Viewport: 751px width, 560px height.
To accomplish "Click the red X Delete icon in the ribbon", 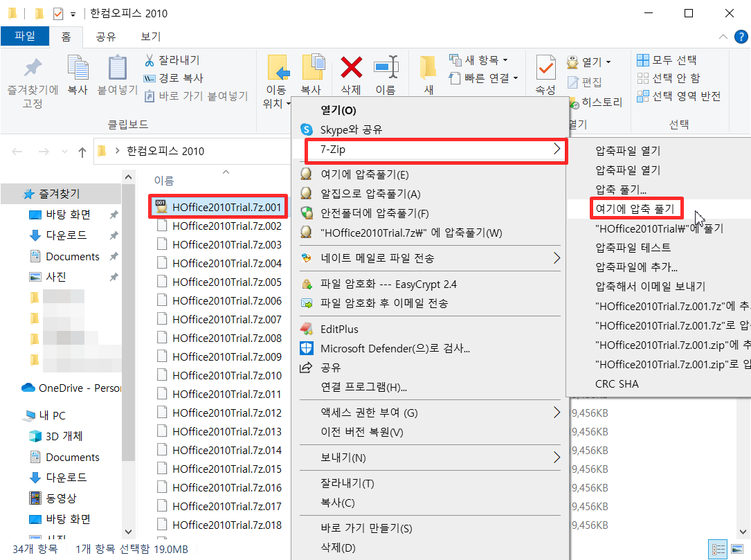I will (x=351, y=68).
